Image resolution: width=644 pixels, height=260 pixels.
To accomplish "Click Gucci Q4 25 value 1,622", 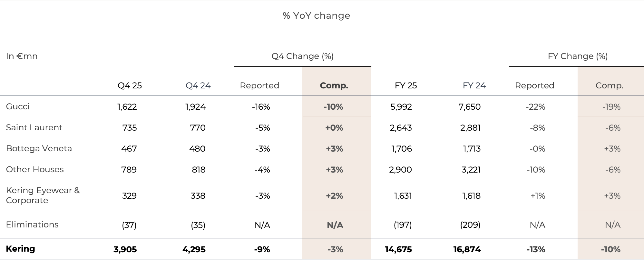I will click(127, 107).
